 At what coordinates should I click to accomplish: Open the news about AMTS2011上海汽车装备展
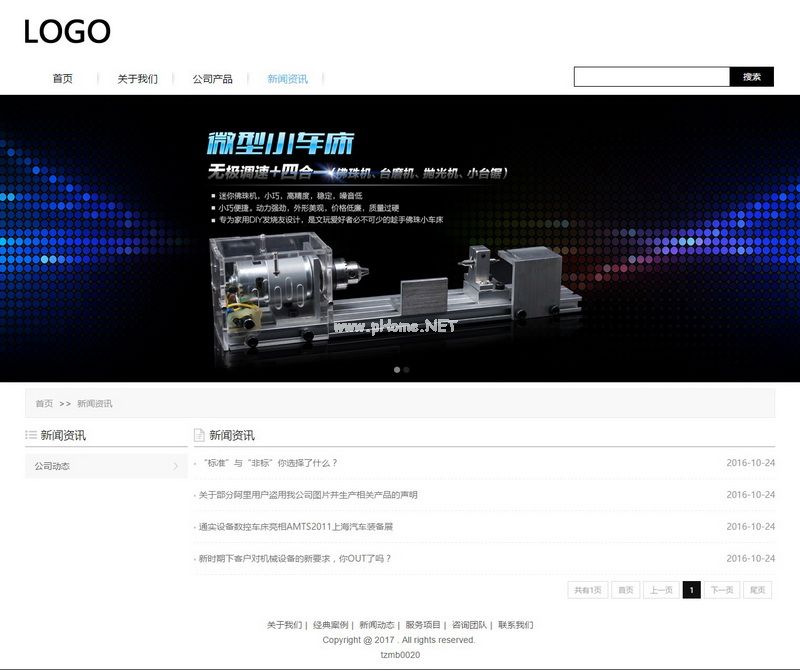pos(295,527)
